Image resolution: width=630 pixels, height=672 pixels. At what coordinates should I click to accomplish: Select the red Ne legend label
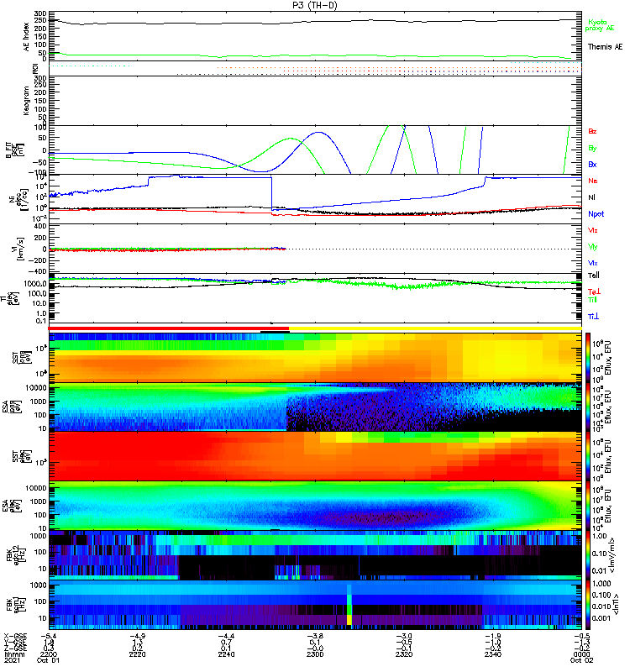tap(592, 181)
